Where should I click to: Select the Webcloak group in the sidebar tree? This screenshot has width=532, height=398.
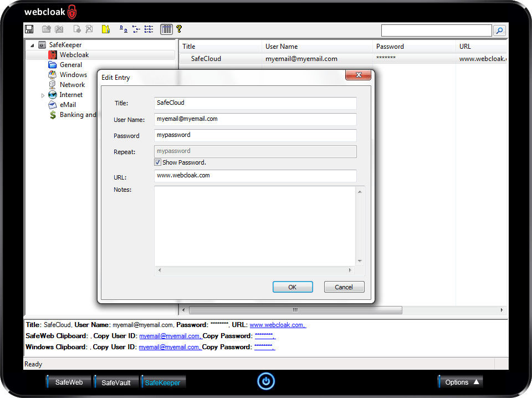click(74, 54)
